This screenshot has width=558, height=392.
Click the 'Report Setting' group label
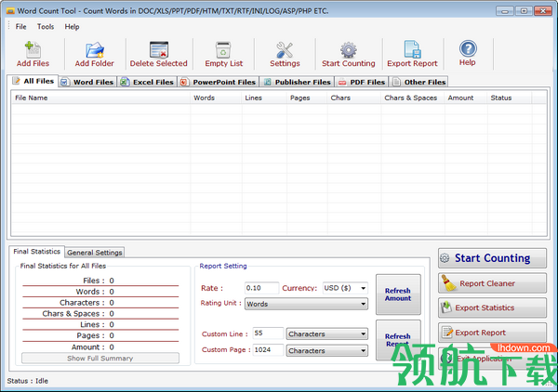[x=223, y=266]
